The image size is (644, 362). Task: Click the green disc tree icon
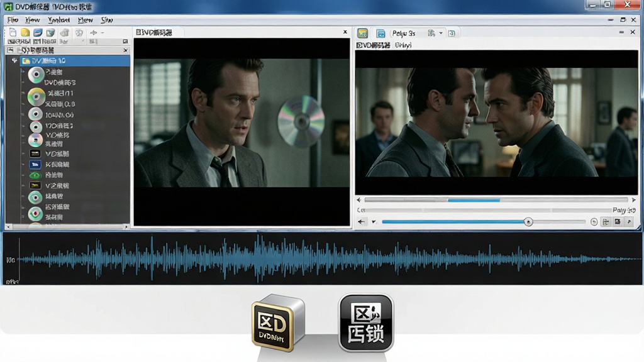(35, 197)
